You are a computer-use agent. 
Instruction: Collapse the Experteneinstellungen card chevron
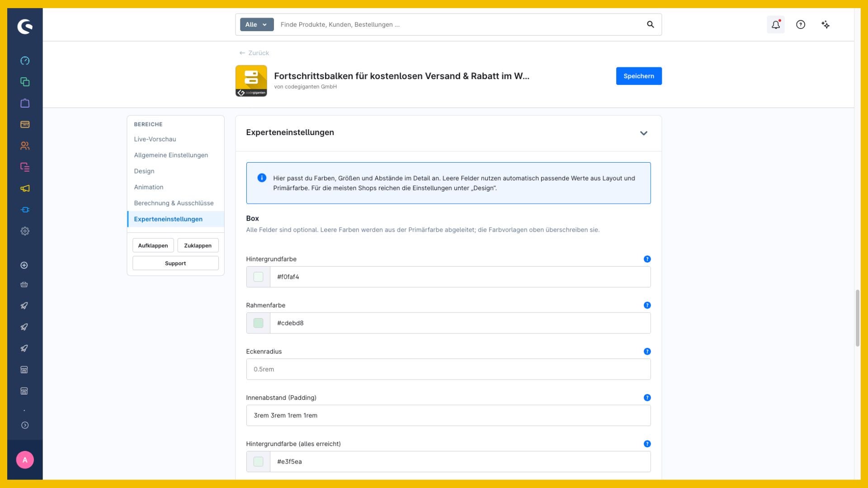[644, 133]
